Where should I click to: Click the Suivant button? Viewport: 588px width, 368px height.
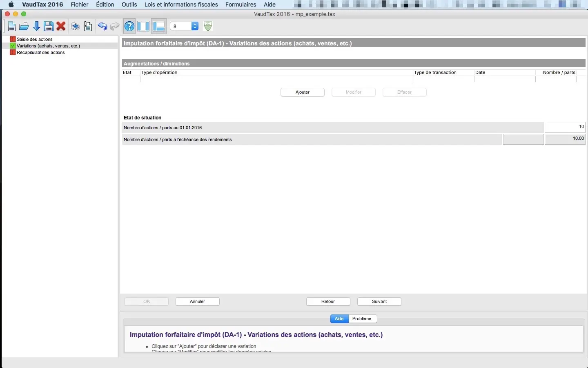point(379,302)
